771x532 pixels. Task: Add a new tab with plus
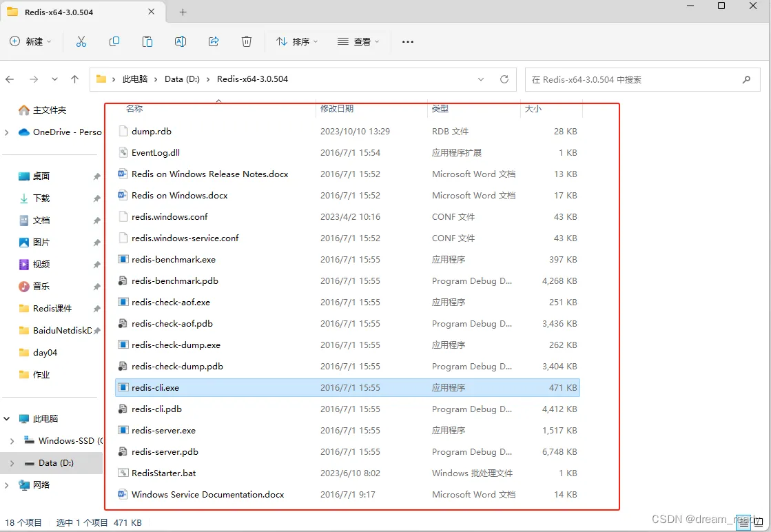click(x=183, y=12)
